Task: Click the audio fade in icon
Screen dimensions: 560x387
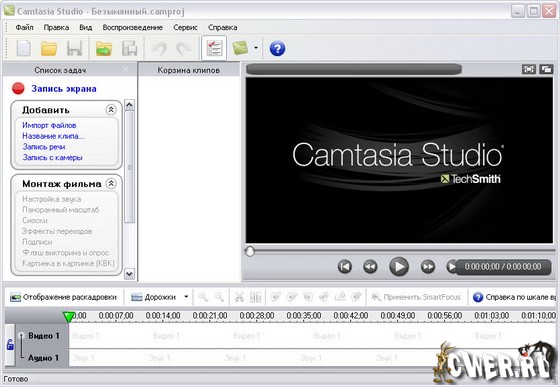Action: (x=275, y=297)
